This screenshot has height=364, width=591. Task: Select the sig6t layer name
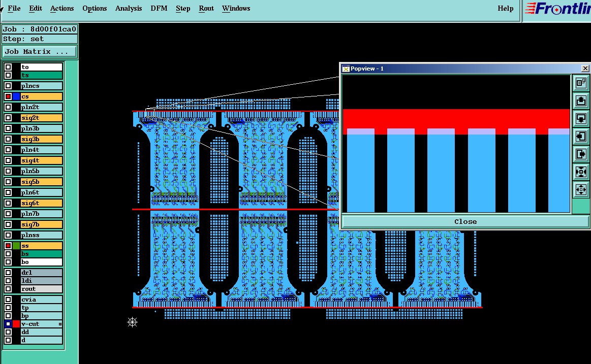(42, 203)
